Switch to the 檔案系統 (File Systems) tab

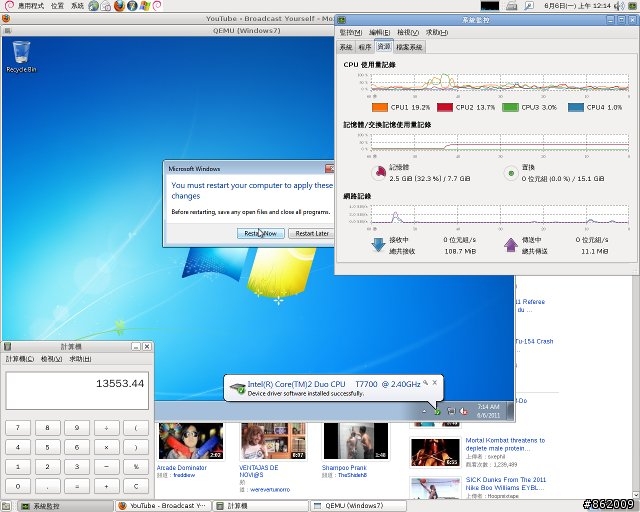[x=409, y=47]
